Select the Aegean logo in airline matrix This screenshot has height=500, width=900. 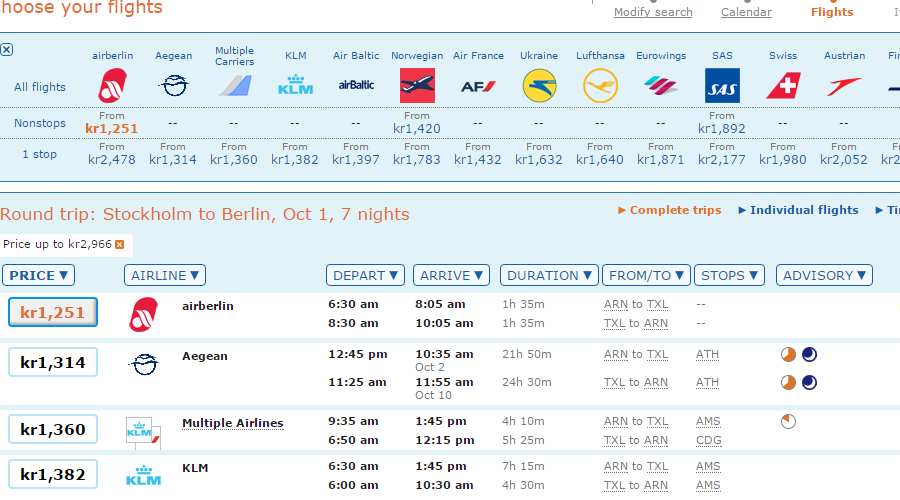[173, 86]
